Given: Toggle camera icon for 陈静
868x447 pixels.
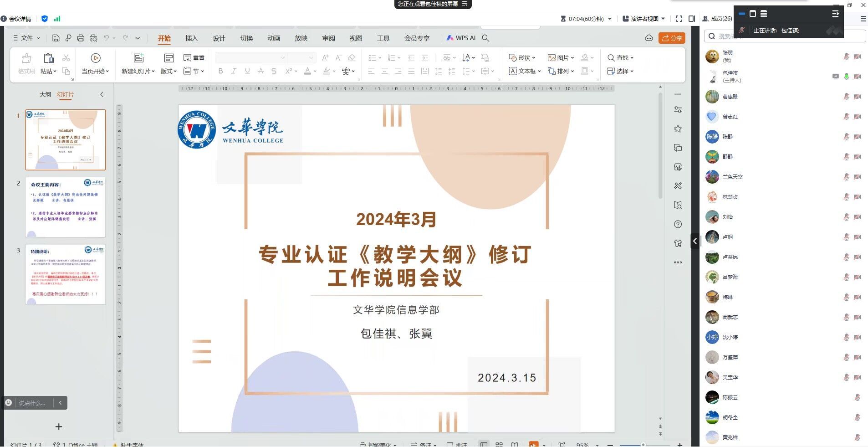Looking at the screenshot, I should [858, 137].
